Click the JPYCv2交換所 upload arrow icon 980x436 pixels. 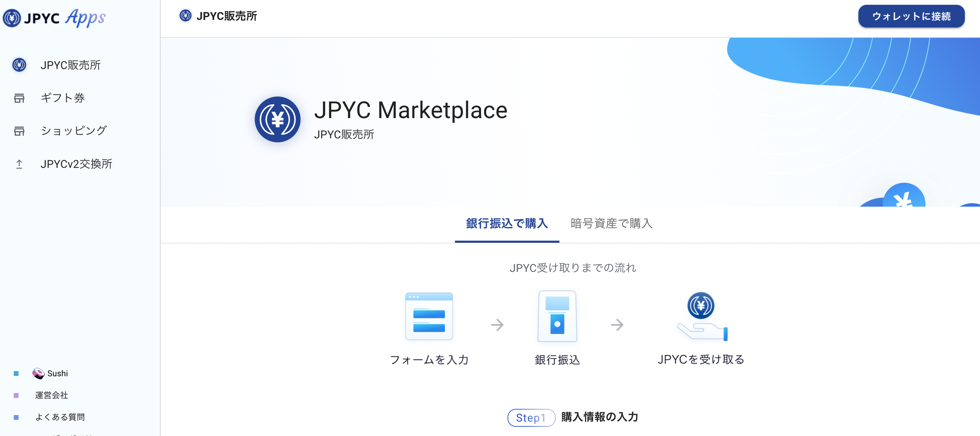(19, 164)
